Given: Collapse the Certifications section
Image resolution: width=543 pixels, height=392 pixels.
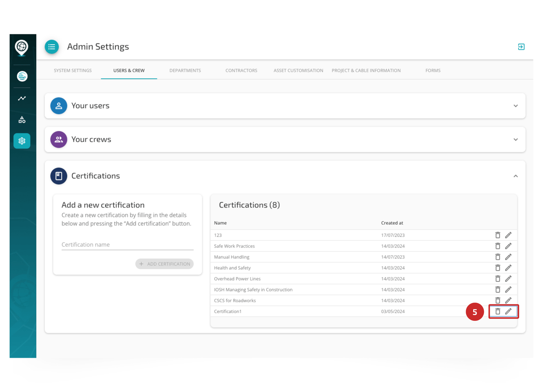Looking at the screenshot, I should (x=515, y=176).
